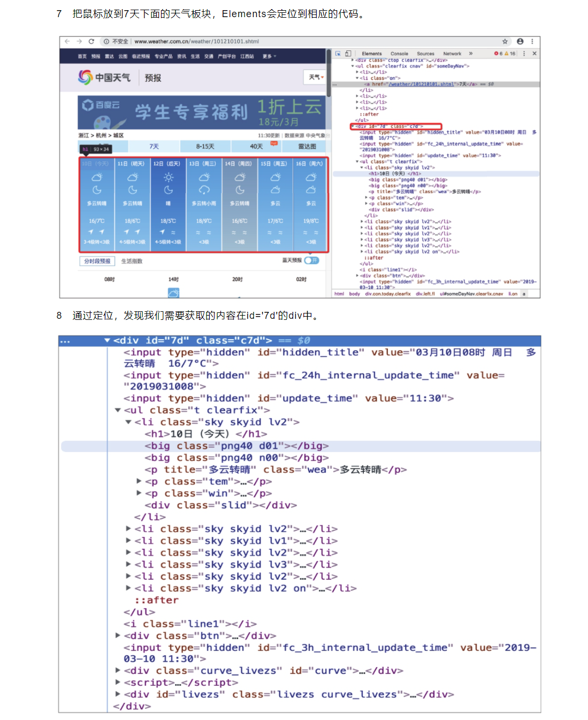Select the 7天 forecast tab
Screen dimensions: 588x720
click(154, 147)
